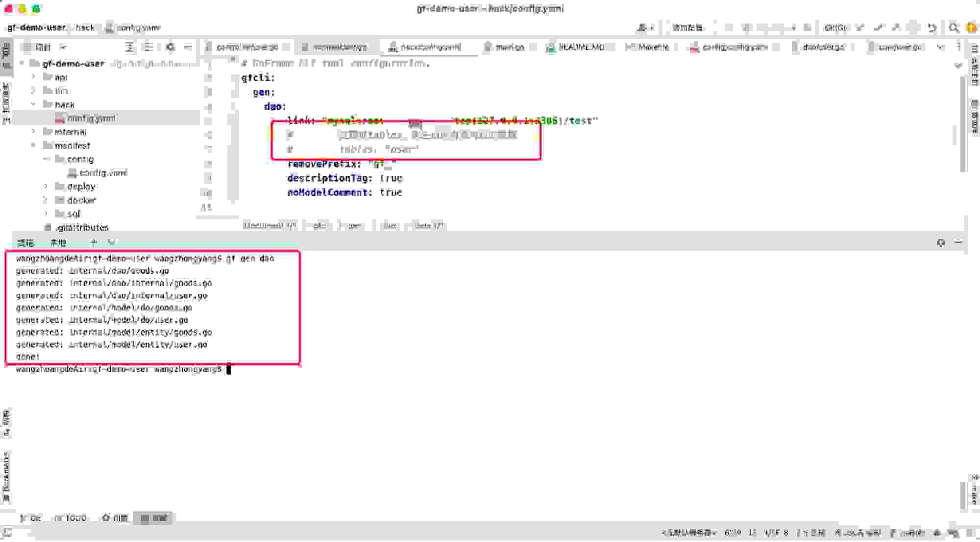Open terminal panel settings gear

point(940,242)
